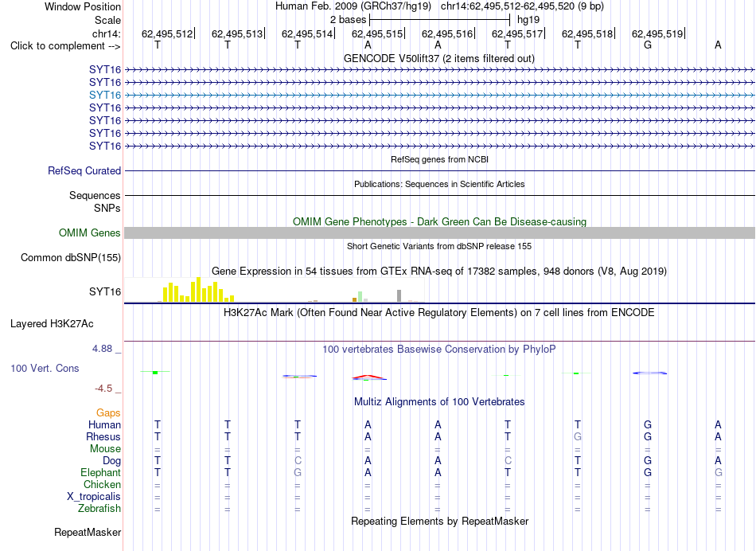Click the 'Click to complement -->' label
Image resolution: width=756 pixels, height=551 pixels.
tap(65, 46)
